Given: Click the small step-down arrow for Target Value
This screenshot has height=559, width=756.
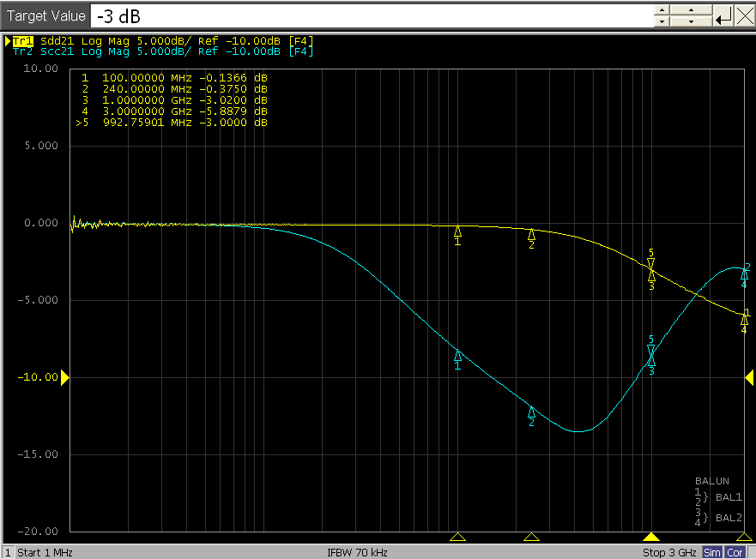Looking at the screenshot, I should pyautogui.click(x=661, y=22).
